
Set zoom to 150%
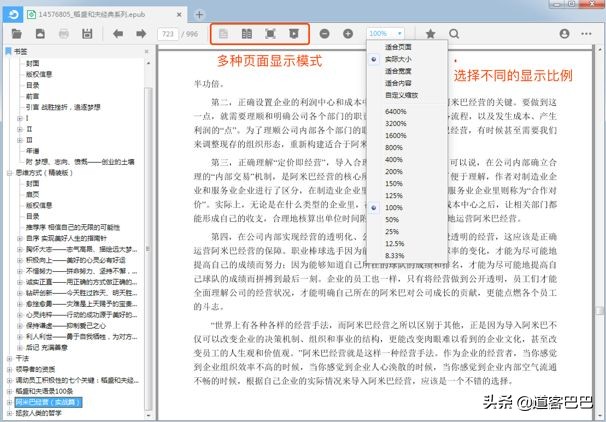[394, 184]
